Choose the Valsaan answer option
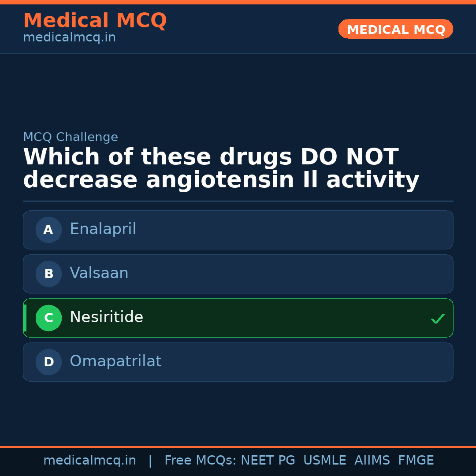The width and height of the screenshot is (476, 476). (x=99, y=273)
